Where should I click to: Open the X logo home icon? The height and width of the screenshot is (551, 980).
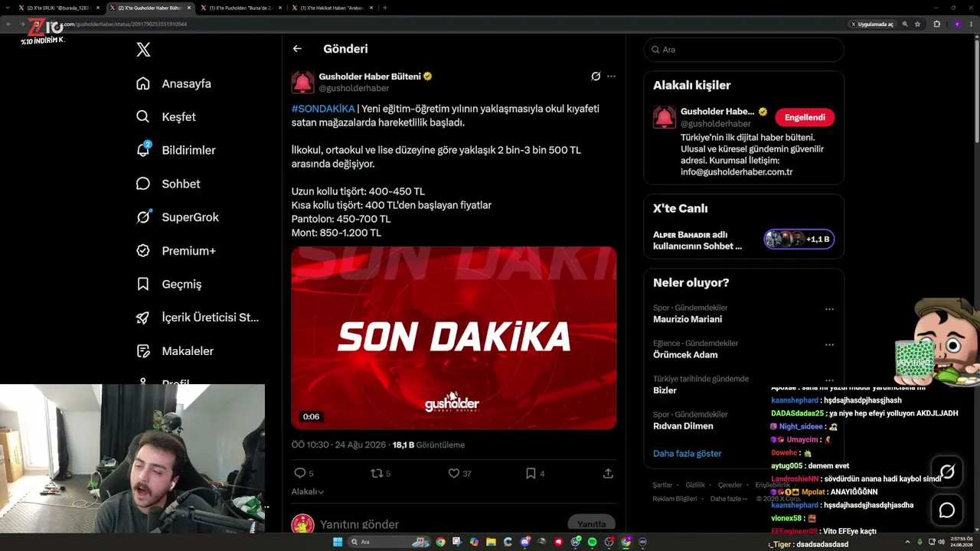(x=143, y=50)
